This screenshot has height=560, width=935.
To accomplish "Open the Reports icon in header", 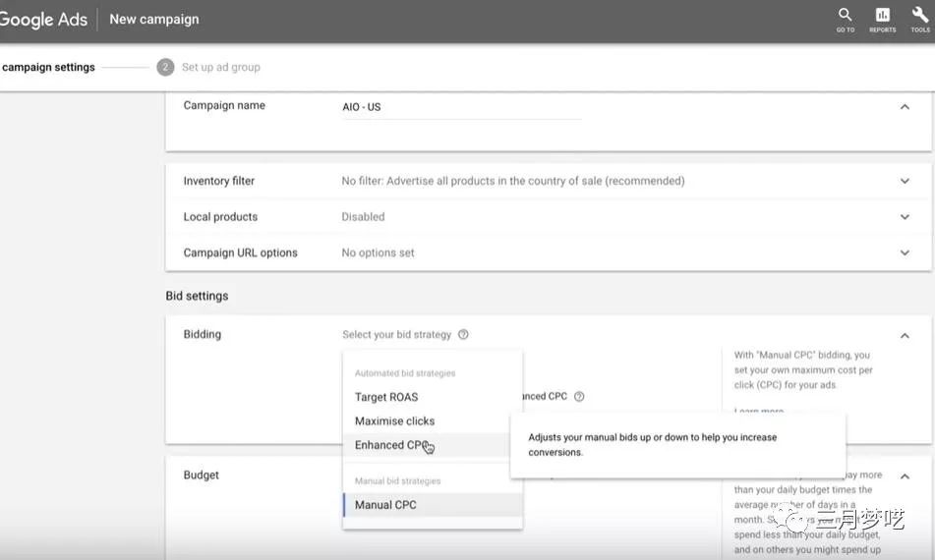I will point(882,18).
